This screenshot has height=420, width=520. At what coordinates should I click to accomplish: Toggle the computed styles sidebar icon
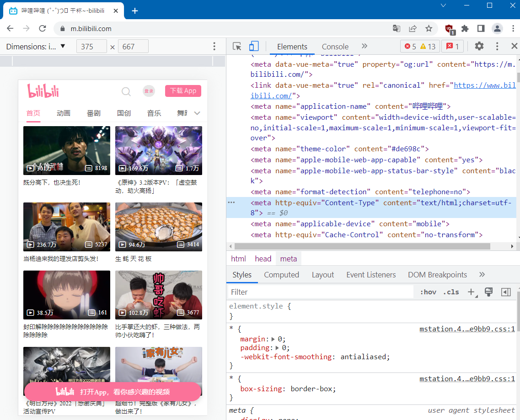point(506,292)
